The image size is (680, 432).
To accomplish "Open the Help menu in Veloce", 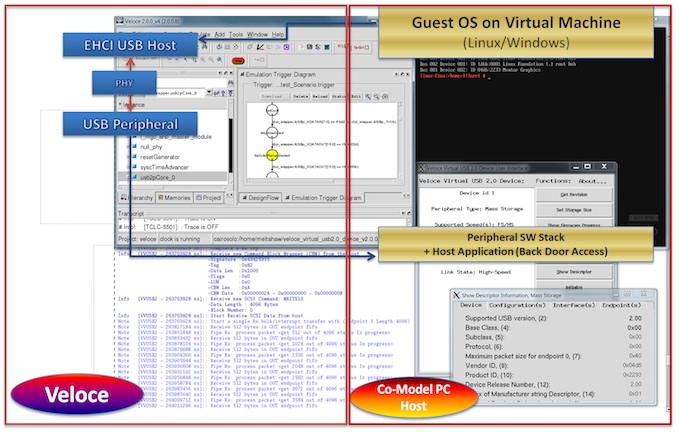I will [x=278, y=34].
